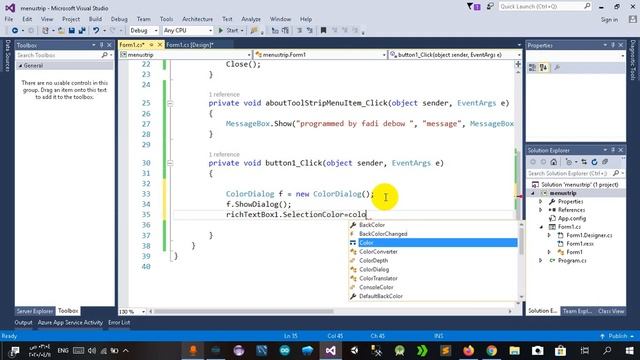Image resolution: width=640 pixels, height=360 pixels.
Task: Collapse the button1_Click method outline
Action: click(x=170, y=163)
